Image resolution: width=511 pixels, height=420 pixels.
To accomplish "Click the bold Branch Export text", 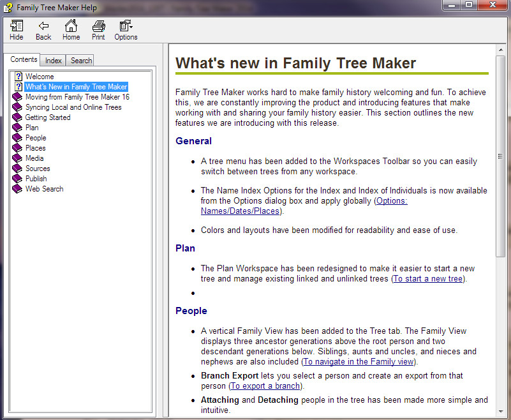I will tap(230, 376).
